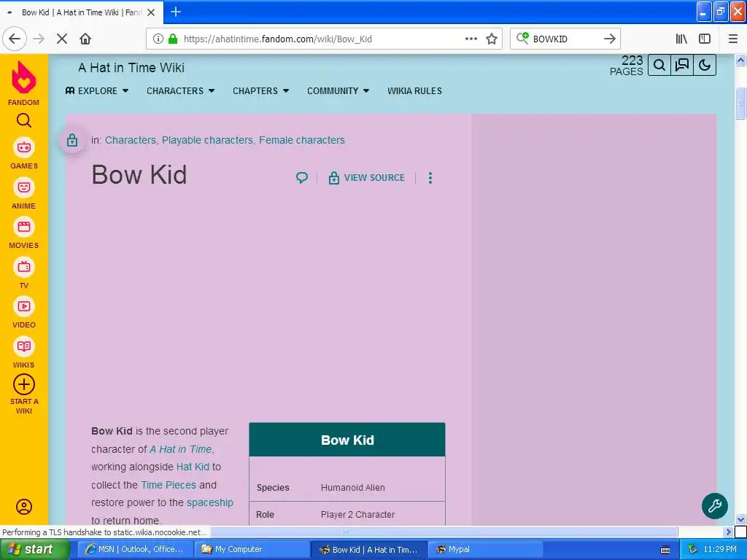
Task: Toggle dark theme with moon icon
Action: tap(705, 65)
